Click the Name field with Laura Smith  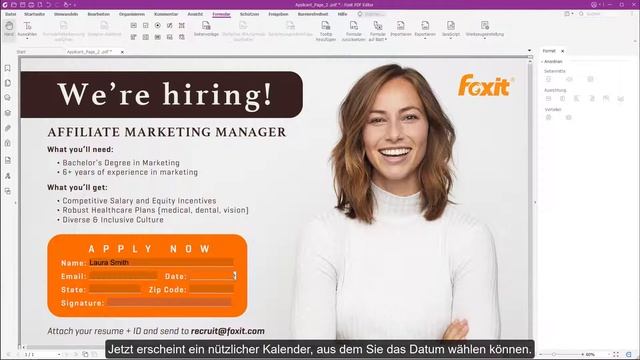point(161,262)
